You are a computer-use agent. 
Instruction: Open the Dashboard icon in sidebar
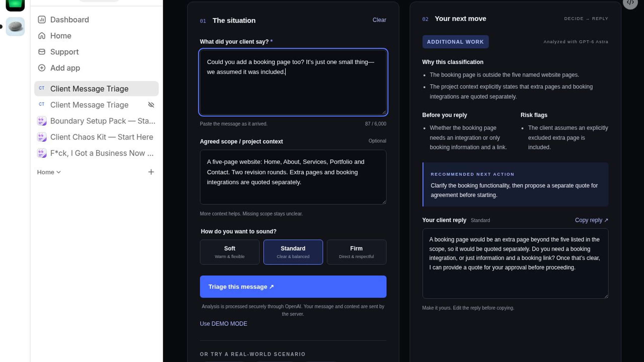(42, 20)
